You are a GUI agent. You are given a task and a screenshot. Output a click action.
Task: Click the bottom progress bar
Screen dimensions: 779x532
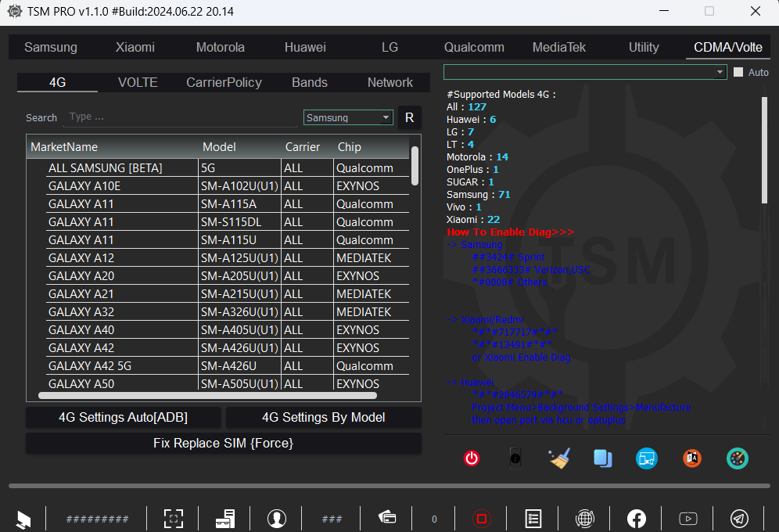389,486
